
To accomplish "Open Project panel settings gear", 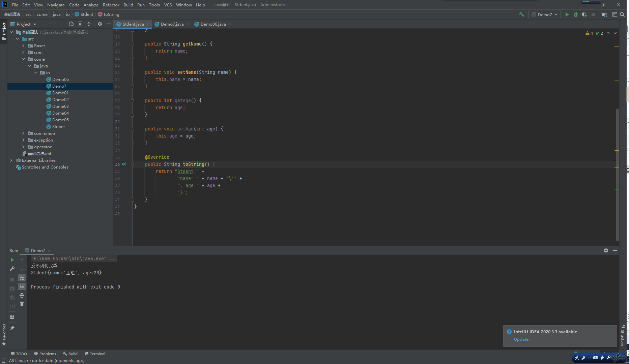I will click(x=100, y=24).
